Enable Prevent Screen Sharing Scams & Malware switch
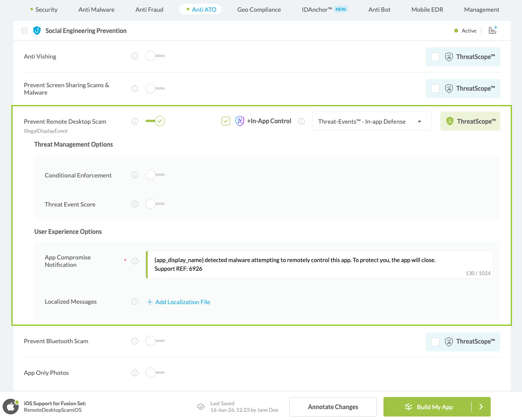 [155, 88]
